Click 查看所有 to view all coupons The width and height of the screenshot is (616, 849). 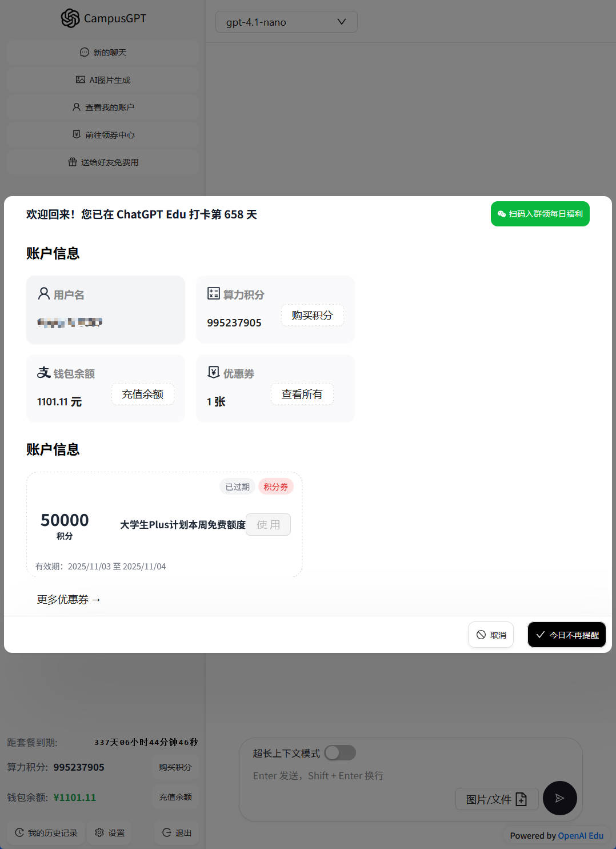click(302, 394)
